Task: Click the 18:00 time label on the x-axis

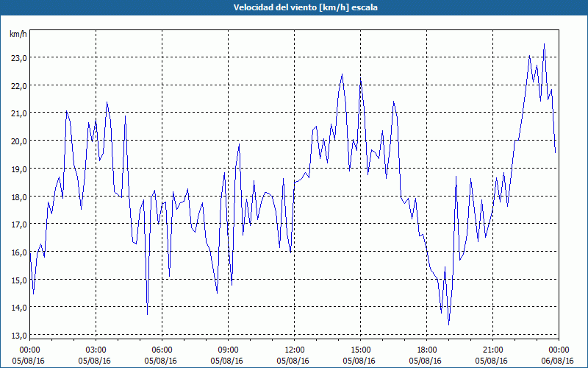Action: click(427, 350)
